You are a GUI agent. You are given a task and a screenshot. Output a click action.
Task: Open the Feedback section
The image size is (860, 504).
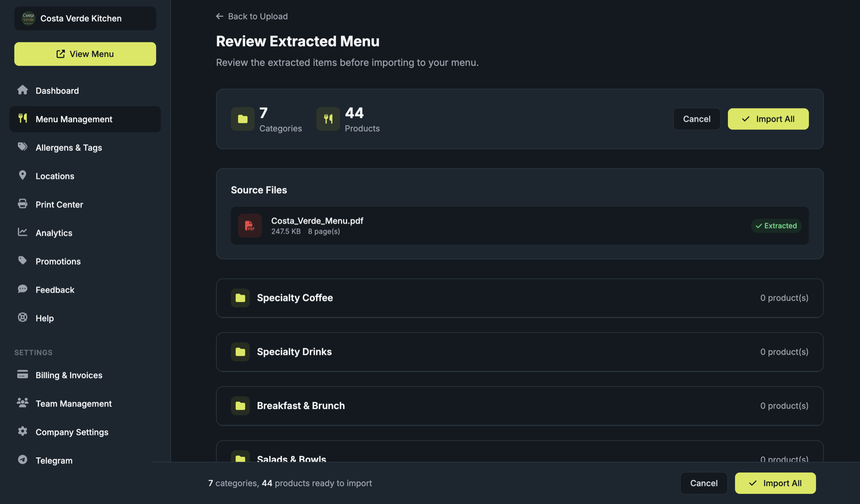pos(85,290)
